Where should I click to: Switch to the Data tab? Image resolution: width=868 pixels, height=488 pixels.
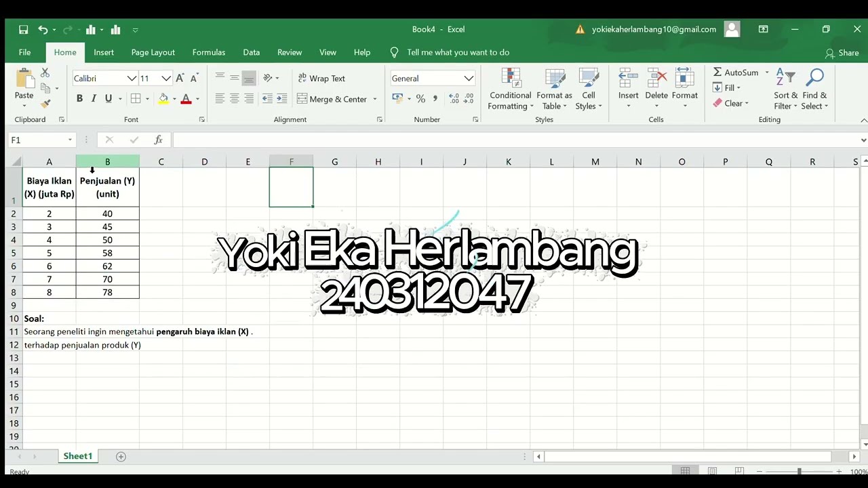pos(252,52)
